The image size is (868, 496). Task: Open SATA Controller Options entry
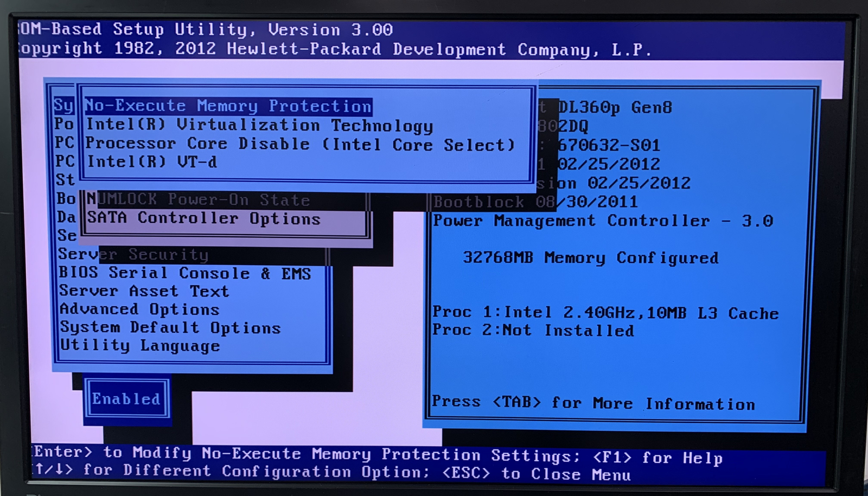pos(203,218)
